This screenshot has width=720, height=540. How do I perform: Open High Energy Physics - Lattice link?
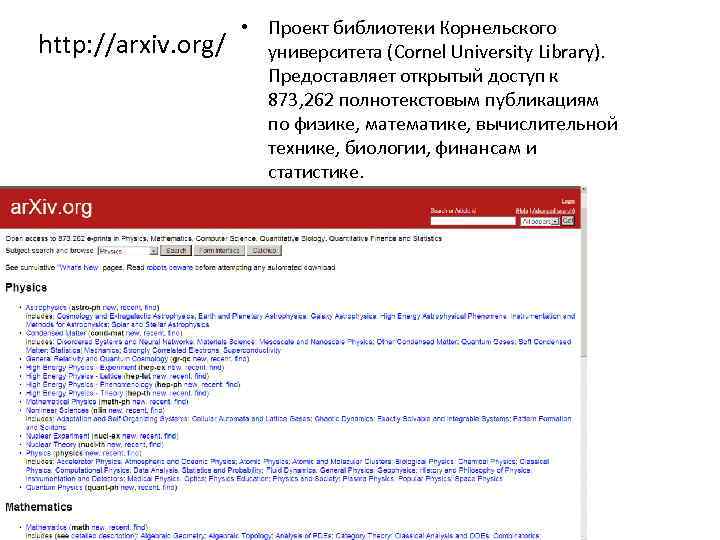pyautogui.click(x=73, y=376)
